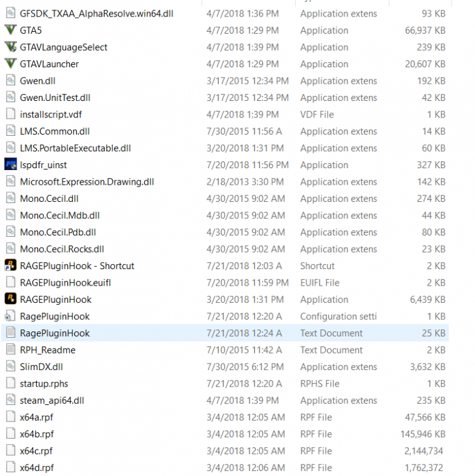Select file name RPH_Readme
The width and height of the screenshot is (475, 476).
pyautogui.click(x=48, y=350)
